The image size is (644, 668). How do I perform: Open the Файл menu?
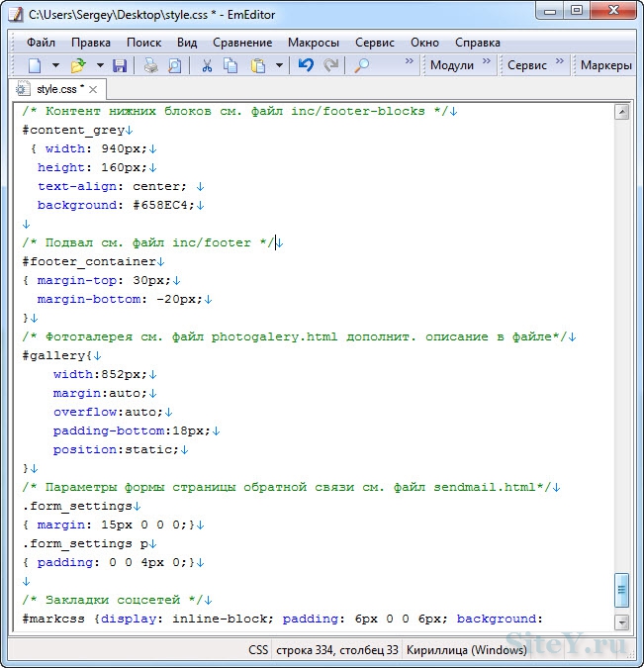41,43
